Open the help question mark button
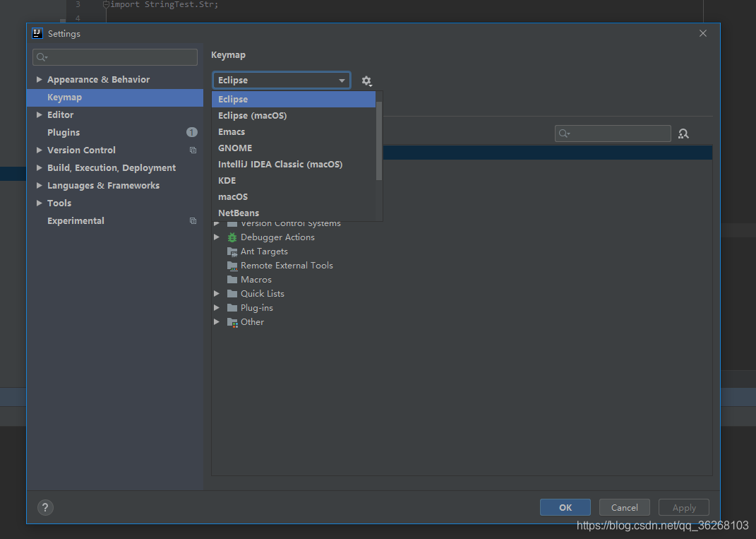This screenshot has width=756, height=539. click(45, 507)
